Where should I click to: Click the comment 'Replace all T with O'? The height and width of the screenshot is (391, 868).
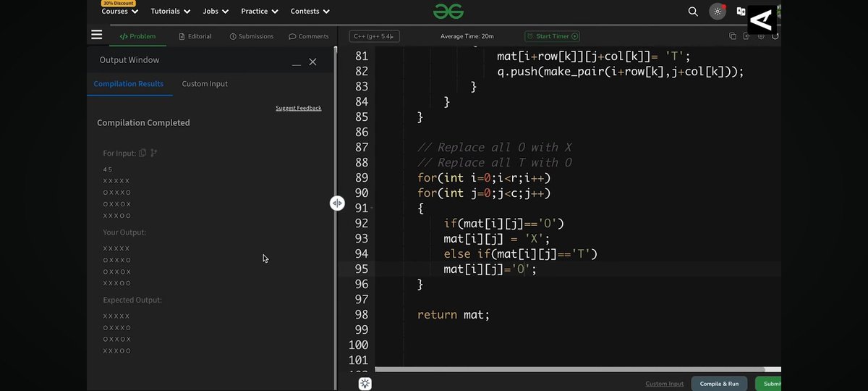pos(495,162)
